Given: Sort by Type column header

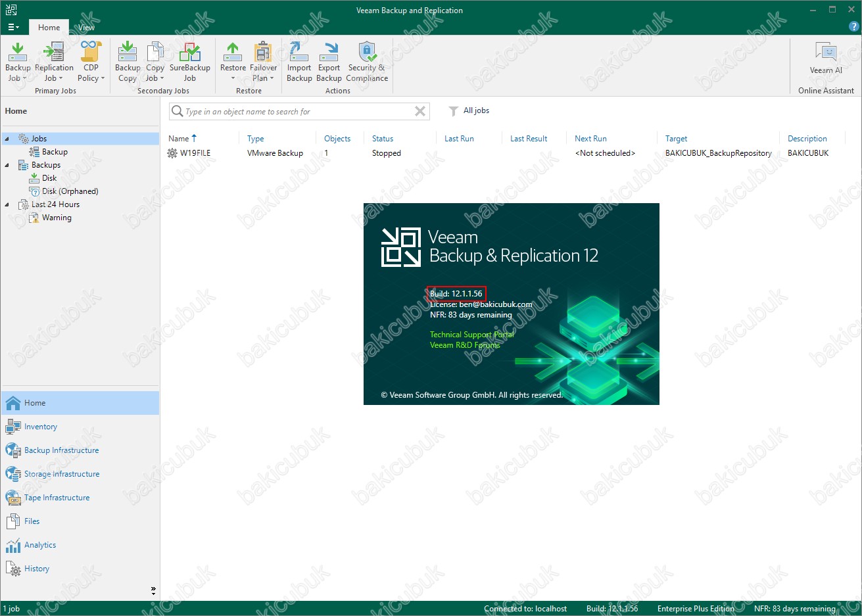Looking at the screenshot, I should point(255,139).
